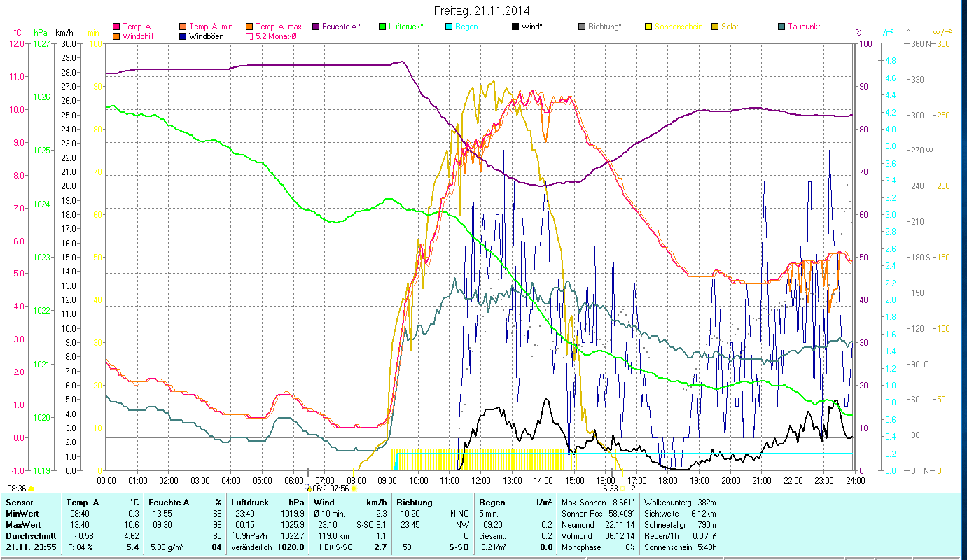Click the 'Feuchte A.' column header in table
The width and height of the screenshot is (967, 560).
click(x=169, y=503)
